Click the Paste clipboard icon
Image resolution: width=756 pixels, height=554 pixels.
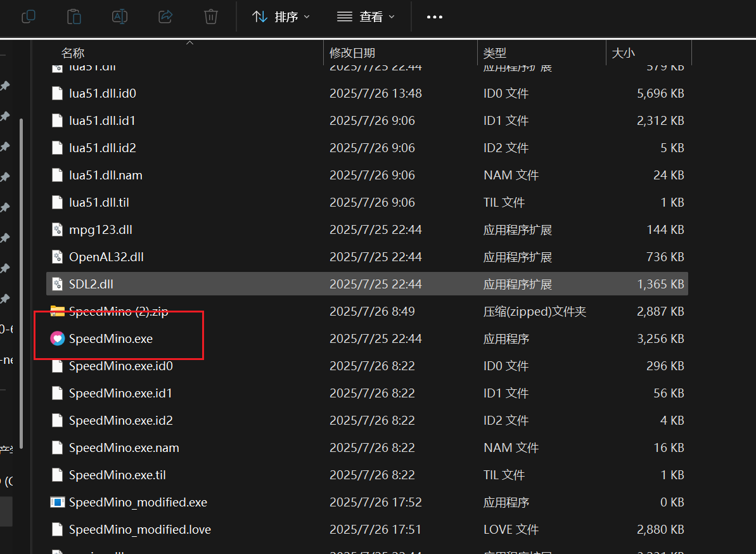74,16
